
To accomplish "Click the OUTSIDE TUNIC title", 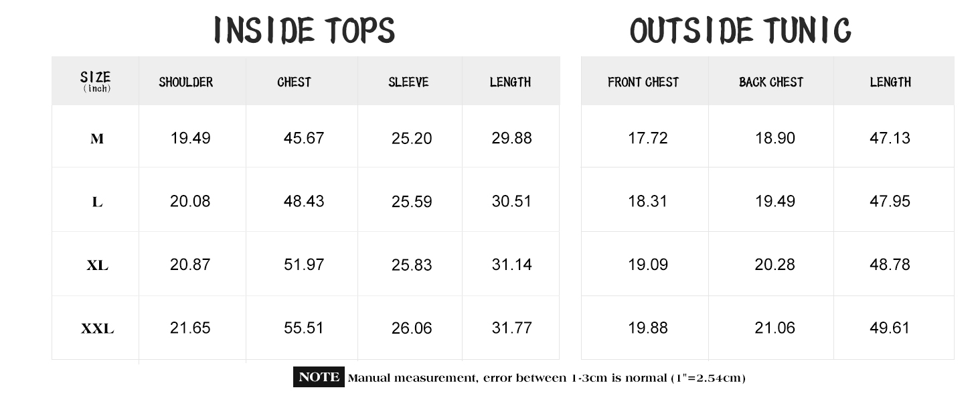I will tap(740, 31).
